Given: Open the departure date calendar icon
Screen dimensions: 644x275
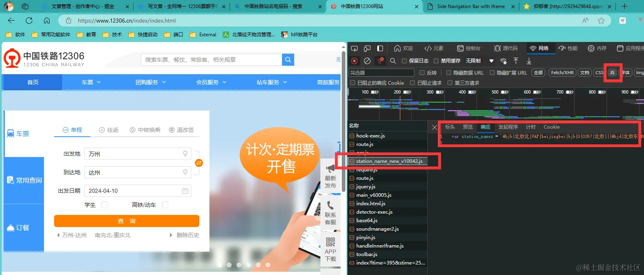Looking at the screenshot, I should [x=185, y=191].
